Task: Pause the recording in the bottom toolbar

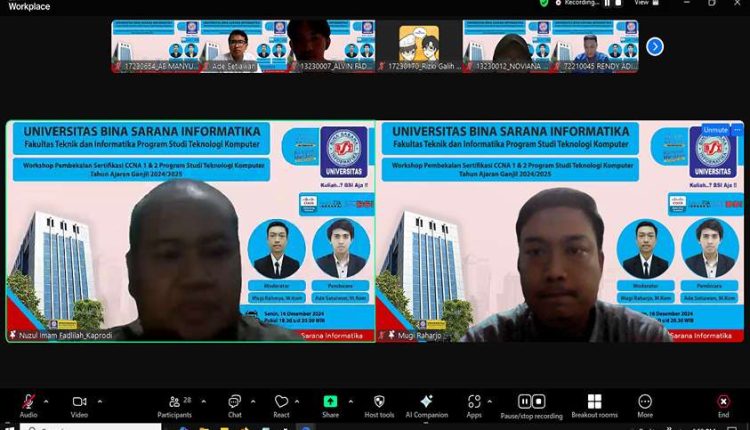Action: point(525,401)
